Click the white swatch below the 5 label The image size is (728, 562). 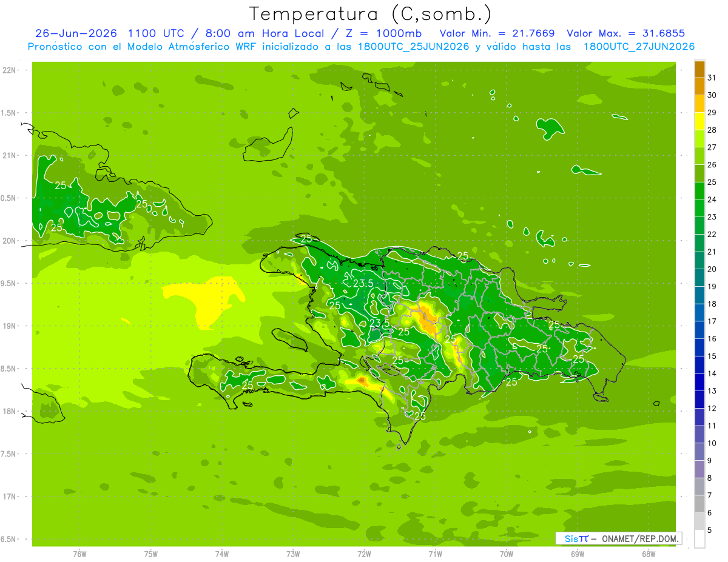coord(699,538)
